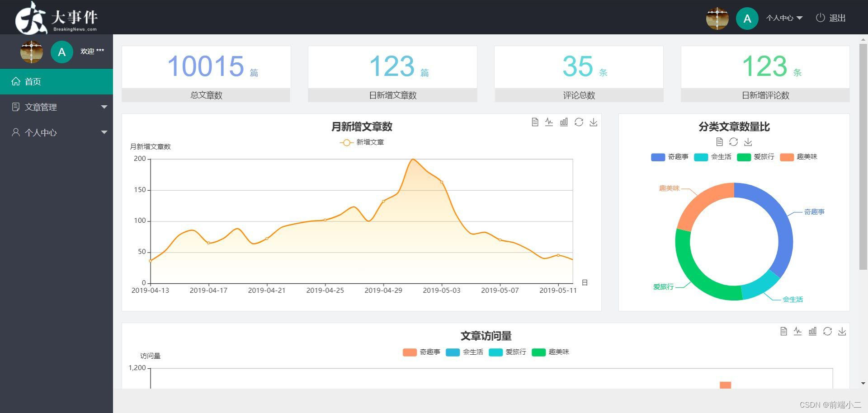This screenshot has height=413, width=868.
Task: Download 月新增文章数 chart as image
Action: pos(594,122)
